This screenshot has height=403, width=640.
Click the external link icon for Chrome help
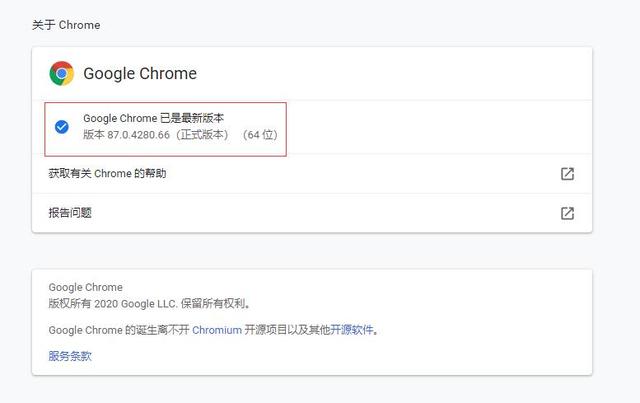567,174
